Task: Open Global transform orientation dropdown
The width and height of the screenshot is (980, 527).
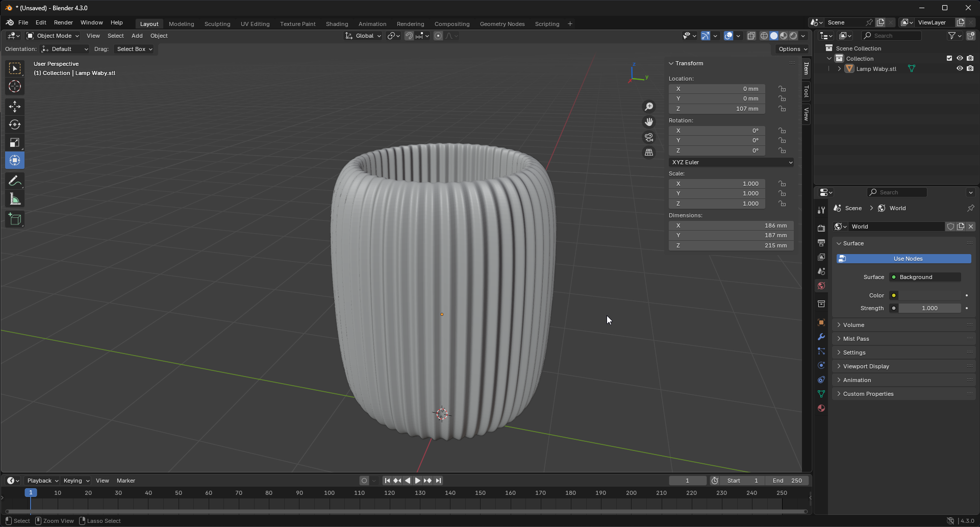Action: (363, 36)
